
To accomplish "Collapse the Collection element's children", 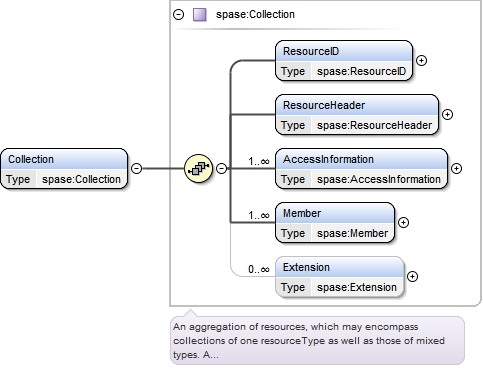I will click(136, 168).
